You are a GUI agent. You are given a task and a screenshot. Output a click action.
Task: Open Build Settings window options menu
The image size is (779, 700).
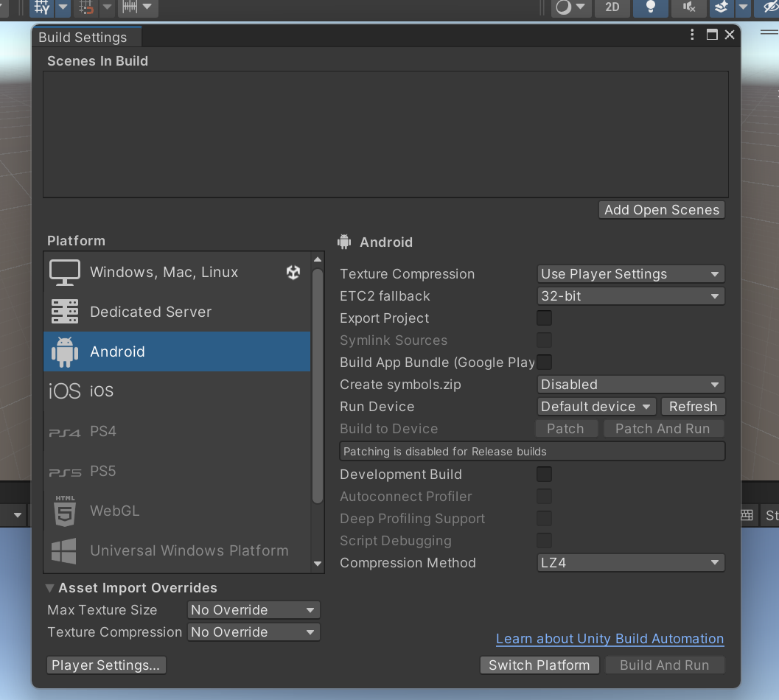tap(692, 35)
